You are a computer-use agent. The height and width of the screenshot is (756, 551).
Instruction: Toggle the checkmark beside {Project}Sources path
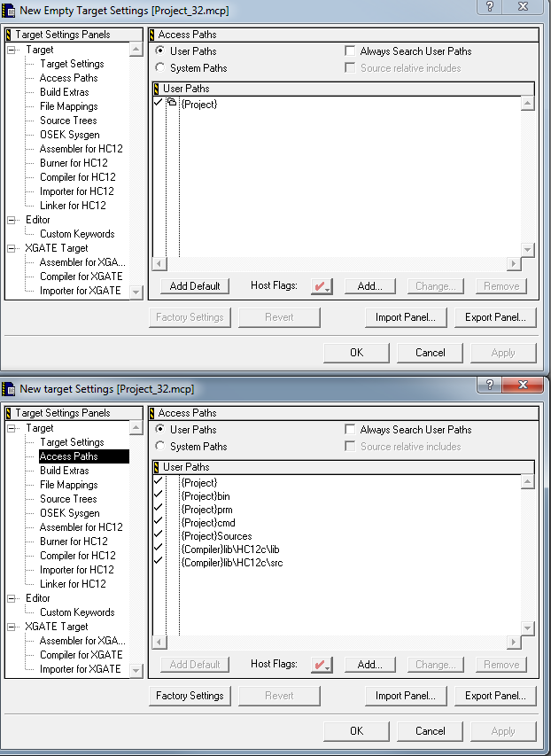coord(158,534)
